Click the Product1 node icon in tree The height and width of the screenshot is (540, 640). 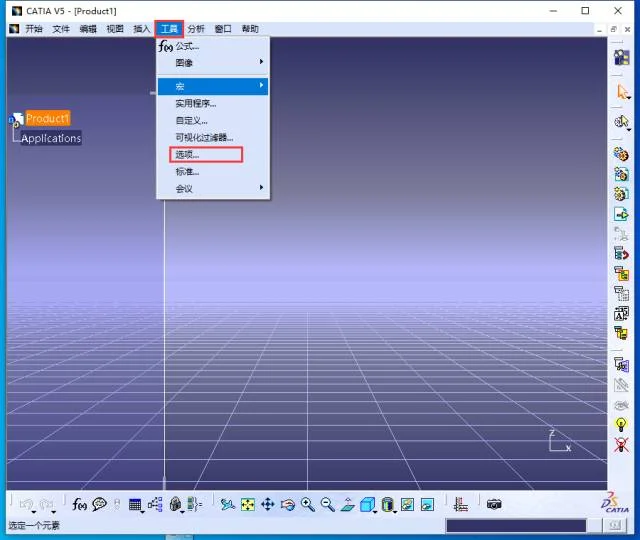pos(16,119)
